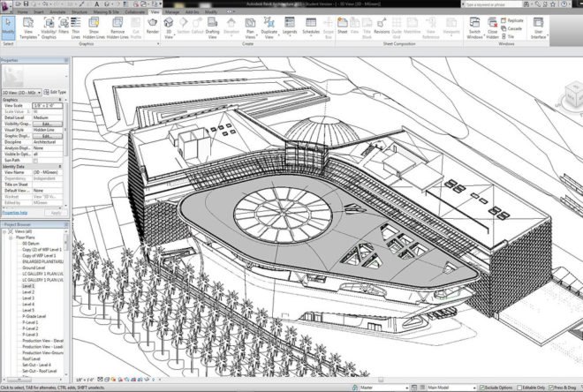Image resolution: width=583 pixels, height=392 pixels.
Task: Select P-Grade Level in Project Browser
Action: click(x=34, y=317)
